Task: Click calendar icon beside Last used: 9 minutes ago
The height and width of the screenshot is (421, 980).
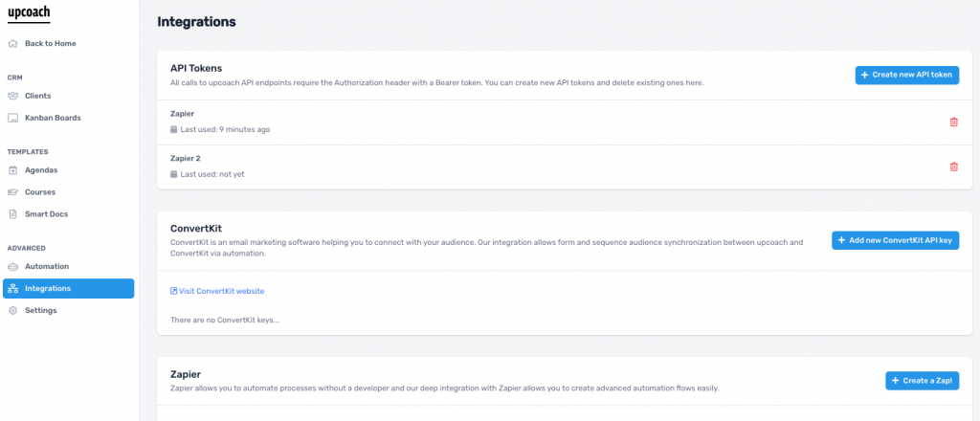Action: click(174, 130)
